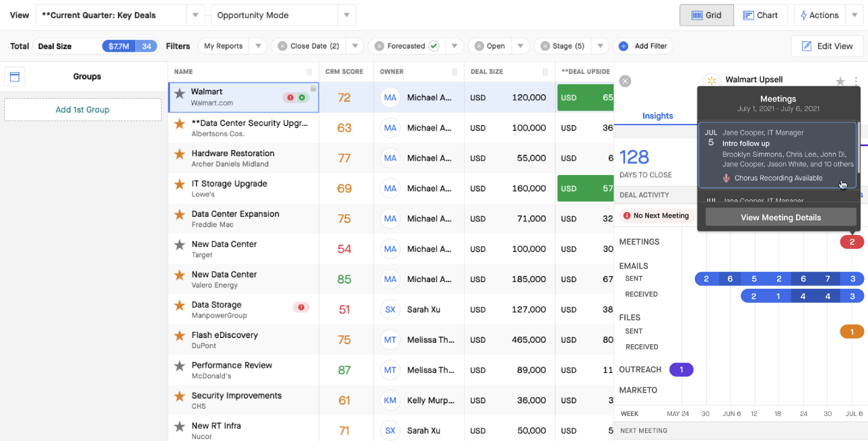Click View Meeting Details button
The image size is (868, 441).
click(x=780, y=217)
